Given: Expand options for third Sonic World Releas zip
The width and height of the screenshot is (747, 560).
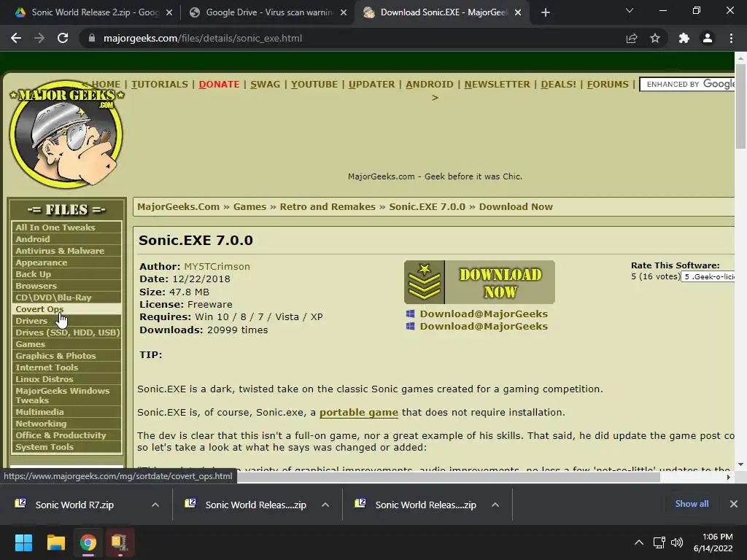Looking at the screenshot, I should click(495, 505).
